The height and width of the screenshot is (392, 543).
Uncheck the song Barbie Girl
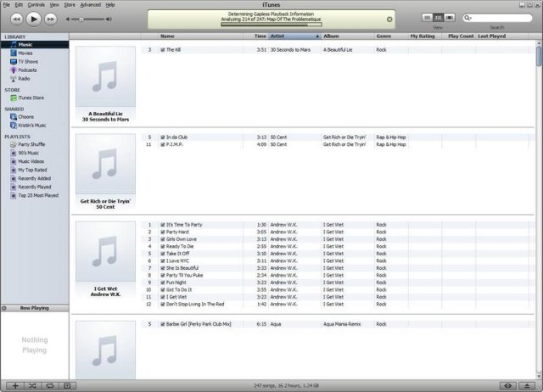162,324
